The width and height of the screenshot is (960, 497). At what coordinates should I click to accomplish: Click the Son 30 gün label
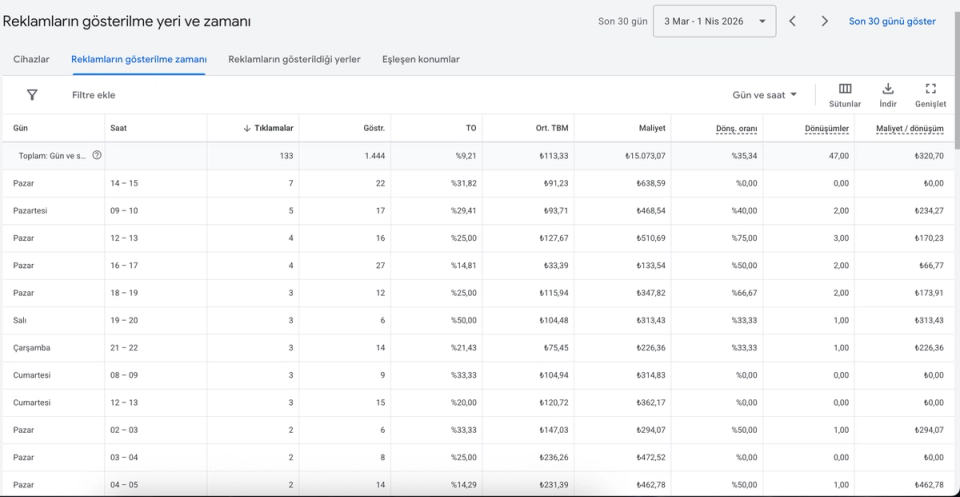click(623, 21)
